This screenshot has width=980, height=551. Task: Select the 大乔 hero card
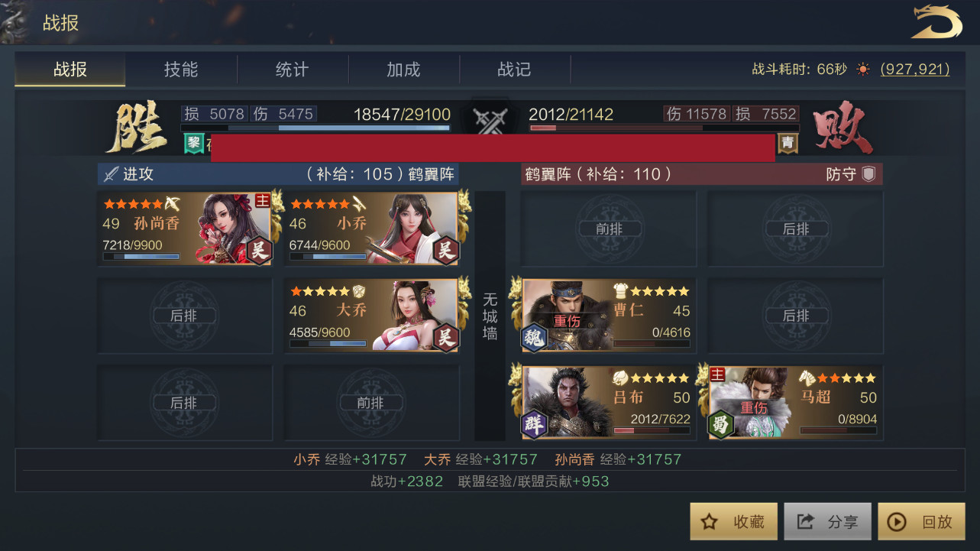click(x=372, y=315)
